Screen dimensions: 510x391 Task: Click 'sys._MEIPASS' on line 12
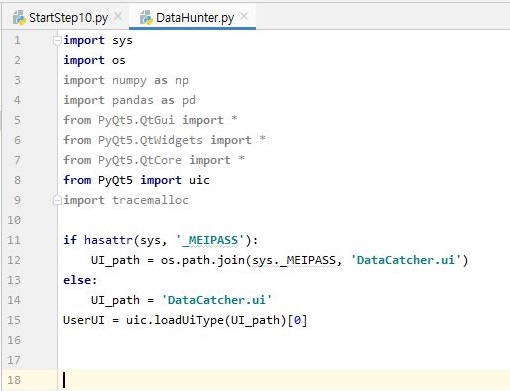[x=294, y=260]
